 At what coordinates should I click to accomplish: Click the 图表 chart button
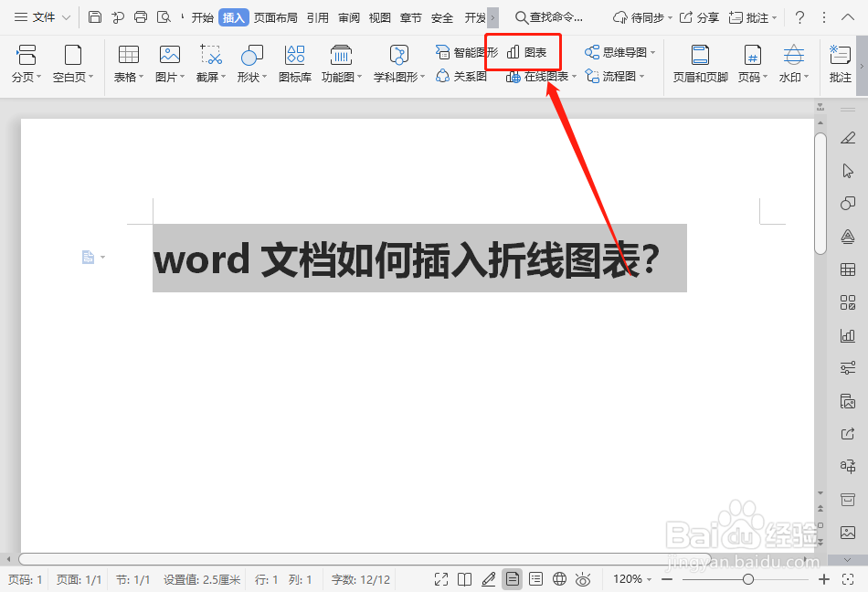(526, 52)
